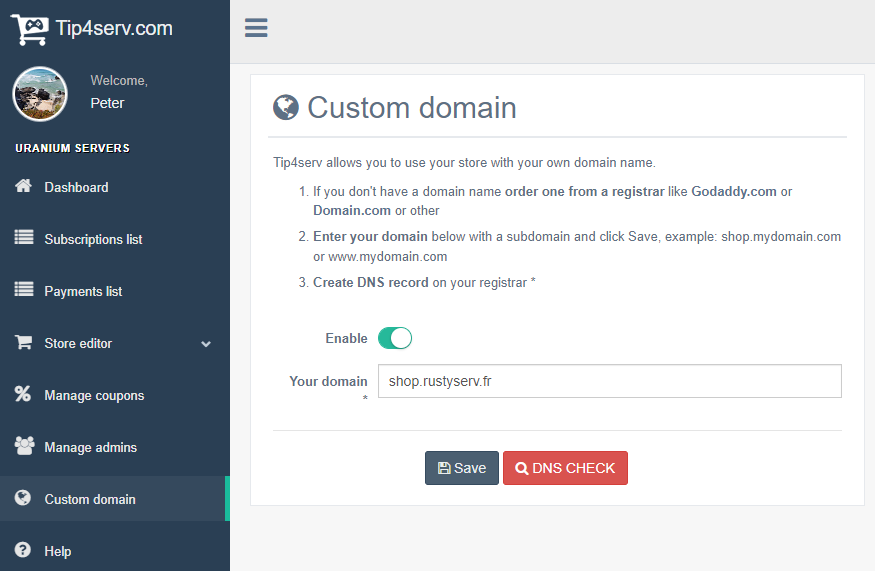The image size is (875, 571).
Task: Click the Your domain text field
Action: pyautogui.click(x=609, y=381)
